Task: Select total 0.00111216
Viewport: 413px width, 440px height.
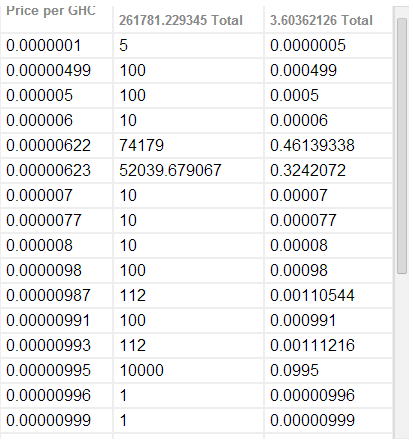Action: click(x=312, y=345)
